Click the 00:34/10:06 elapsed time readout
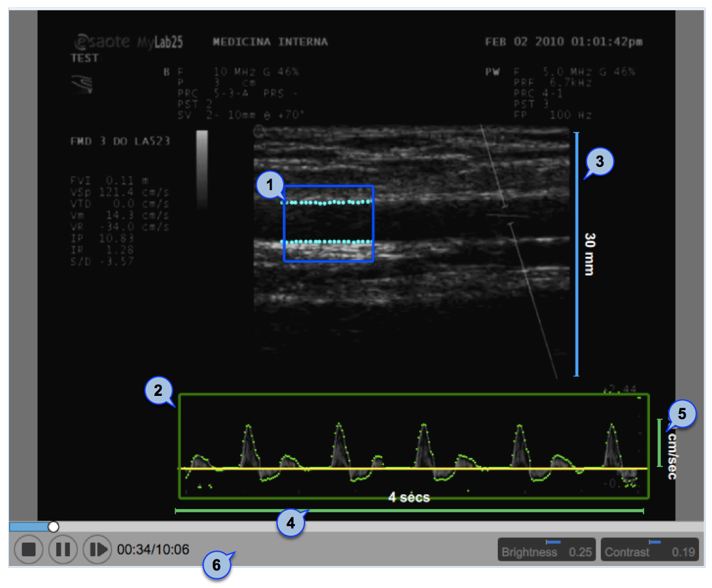712x588 pixels. tap(153, 550)
